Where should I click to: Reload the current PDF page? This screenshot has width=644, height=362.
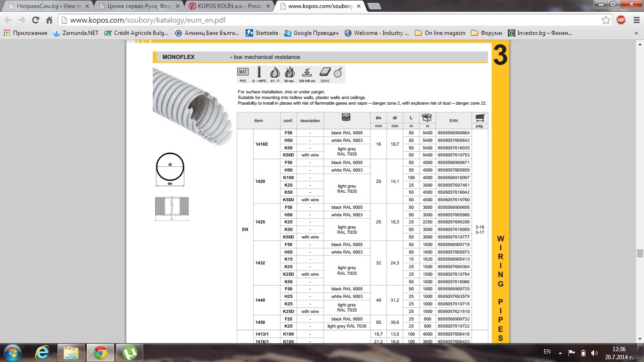(35, 20)
